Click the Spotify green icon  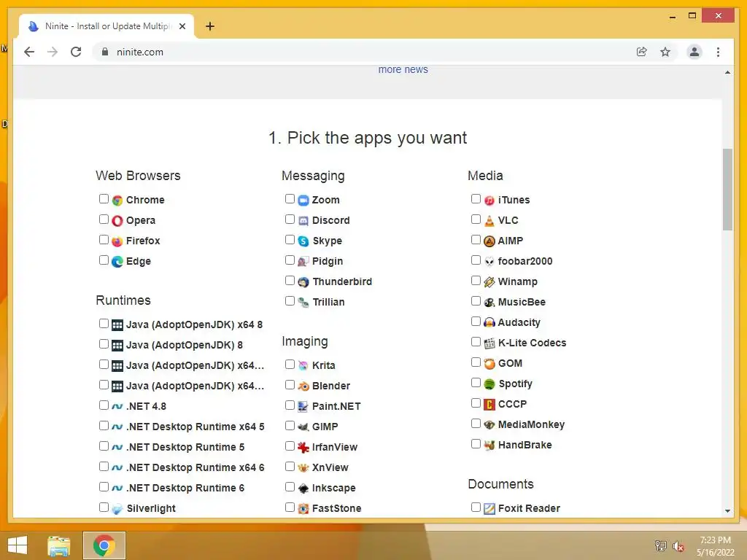pos(489,384)
